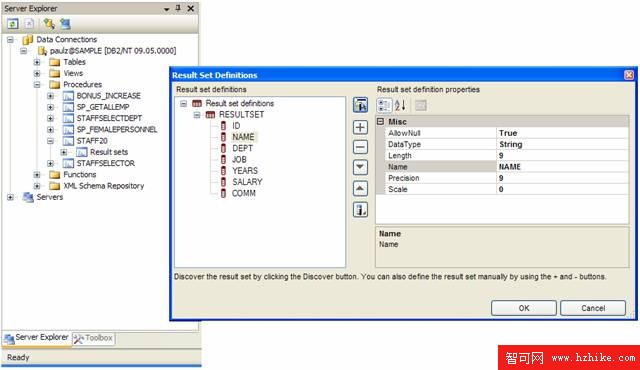
Task: Select the STAFFSELECTDEPT procedure
Action: pos(109,118)
